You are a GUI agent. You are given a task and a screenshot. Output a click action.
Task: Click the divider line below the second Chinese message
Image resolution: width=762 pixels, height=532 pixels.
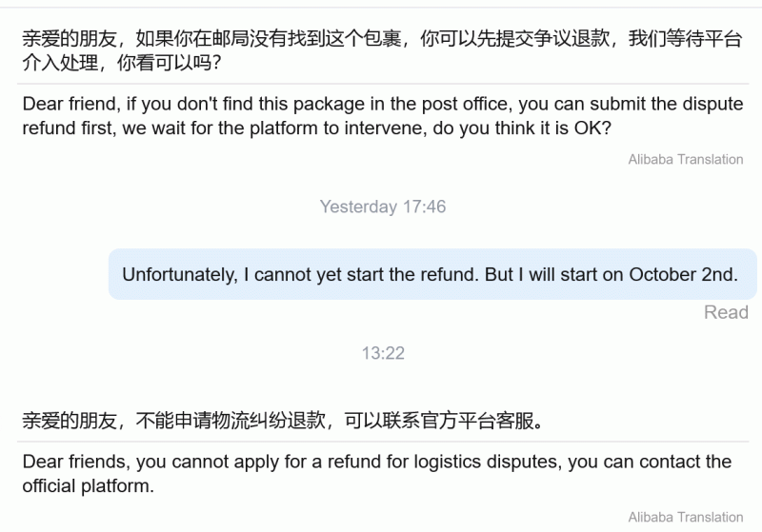381,442
